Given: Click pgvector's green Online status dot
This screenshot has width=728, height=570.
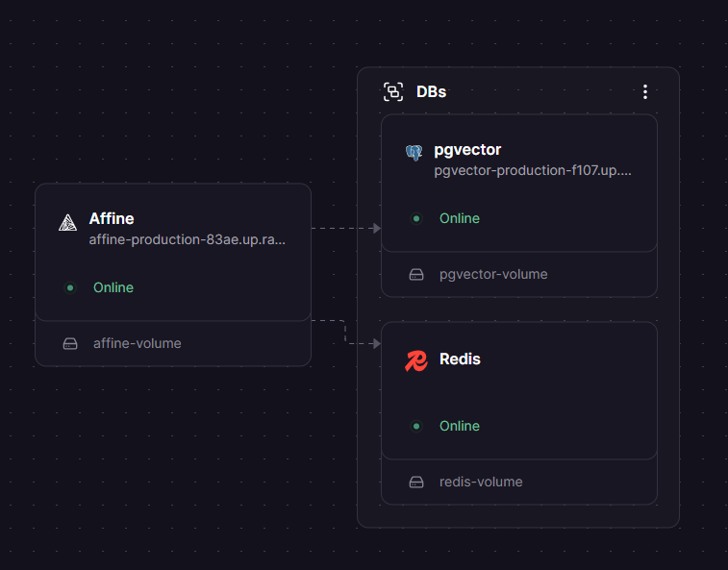Looking at the screenshot, I should tap(416, 218).
